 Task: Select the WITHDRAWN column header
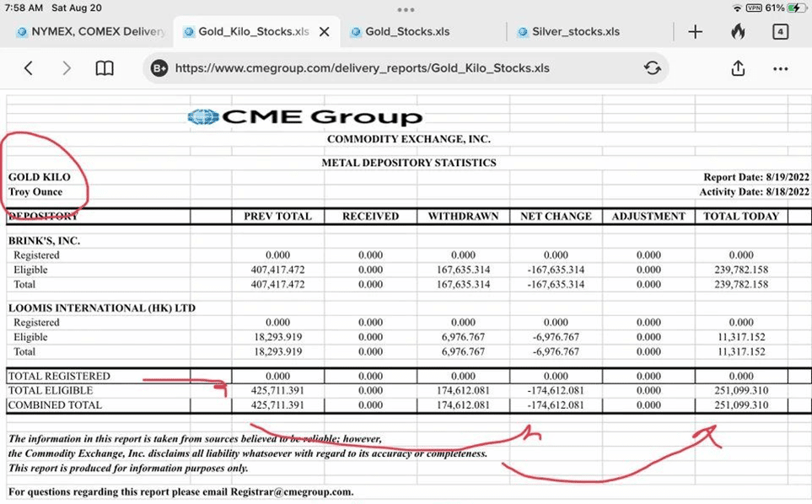click(463, 217)
